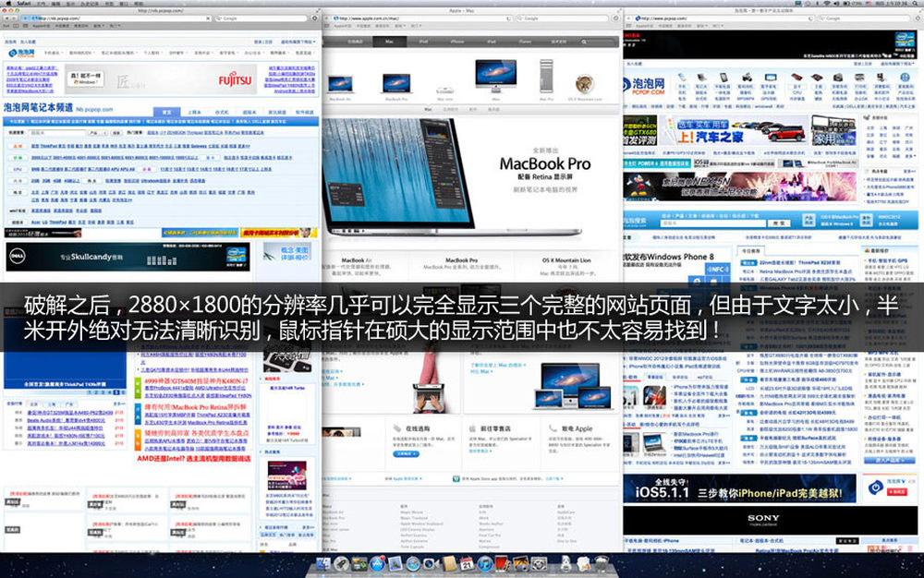Open Photo Booth in the Dock
The width and height of the screenshot is (924, 578).
(503, 564)
